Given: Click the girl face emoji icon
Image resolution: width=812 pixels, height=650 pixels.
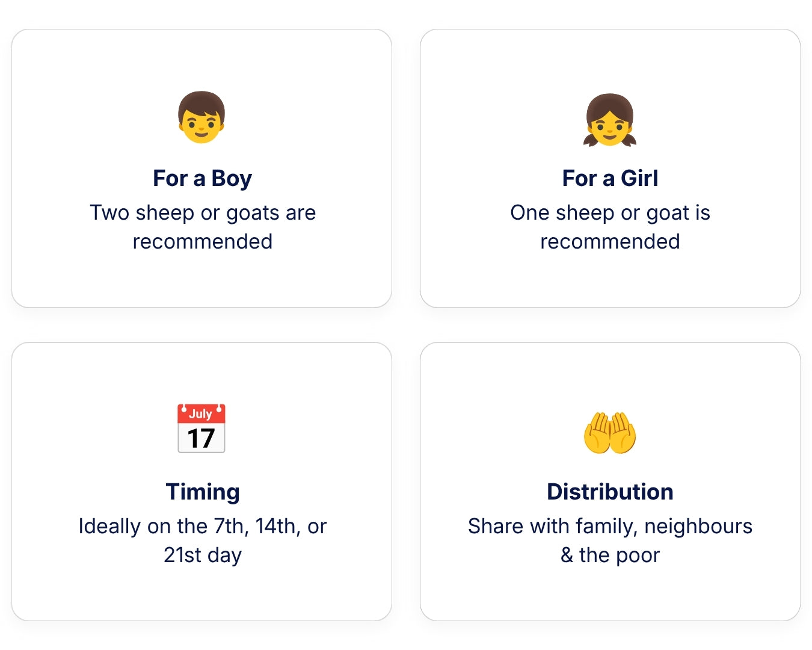Looking at the screenshot, I should (610, 120).
